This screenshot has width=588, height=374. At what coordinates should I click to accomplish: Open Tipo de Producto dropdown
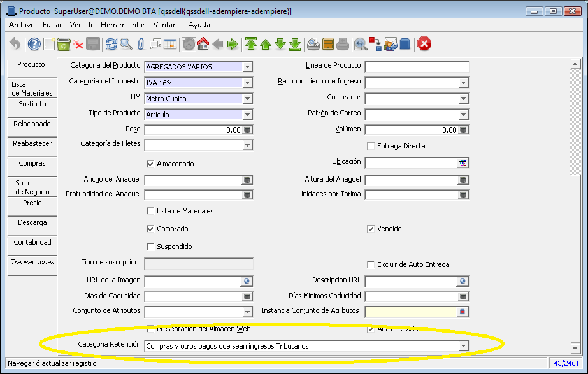(x=248, y=115)
